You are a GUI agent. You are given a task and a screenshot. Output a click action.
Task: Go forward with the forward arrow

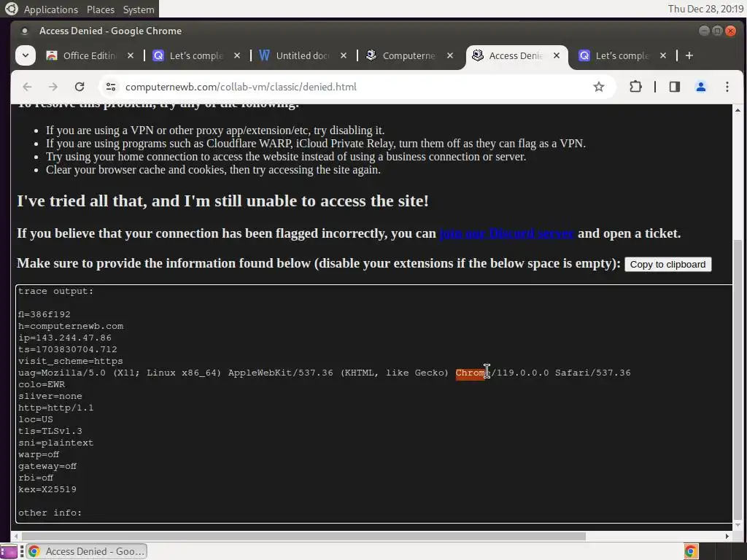pyautogui.click(x=53, y=87)
